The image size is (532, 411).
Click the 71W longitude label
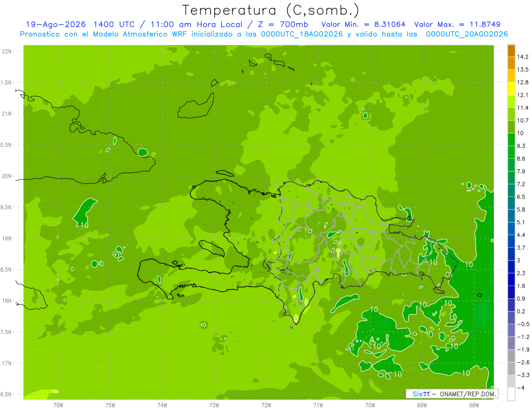[318, 405]
